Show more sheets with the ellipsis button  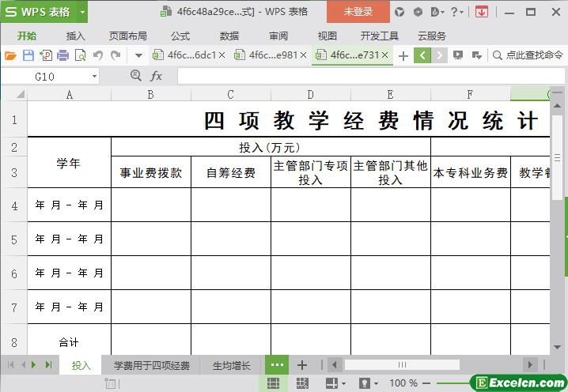pyautogui.click(x=276, y=365)
